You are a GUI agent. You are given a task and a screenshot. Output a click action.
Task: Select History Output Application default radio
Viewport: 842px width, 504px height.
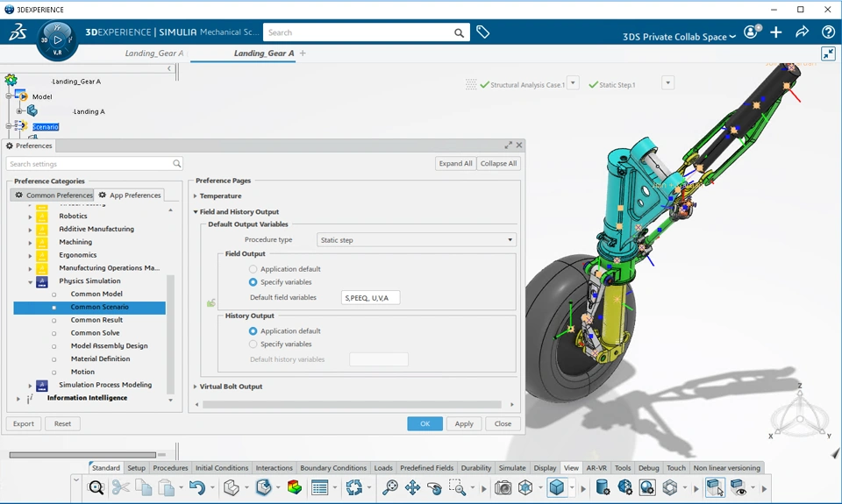(253, 331)
